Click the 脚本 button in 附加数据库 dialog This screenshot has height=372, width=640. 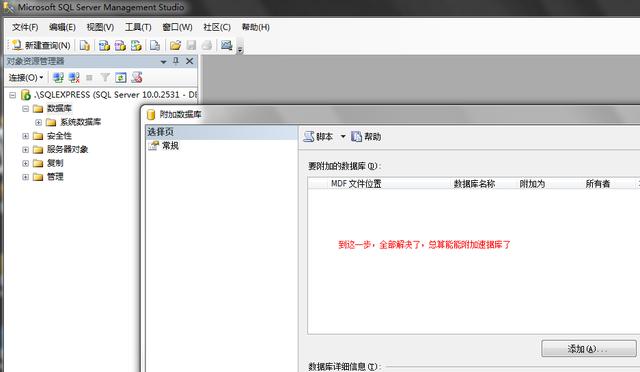click(319, 137)
